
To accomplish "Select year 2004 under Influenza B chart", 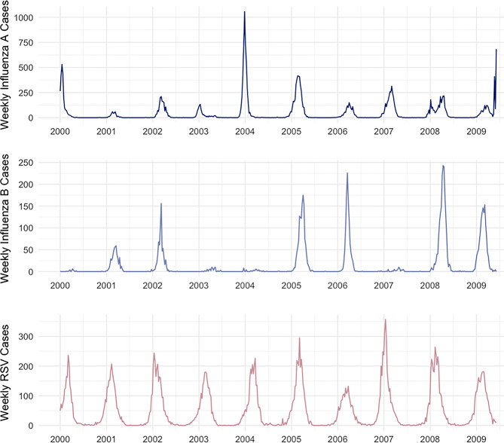I will [x=245, y=286].
